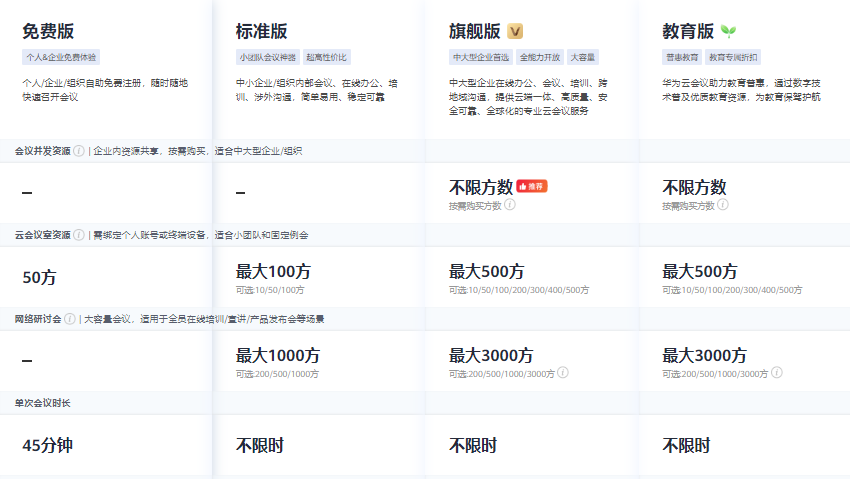
Task: Click 教育版 可选:10/50/100/200/300/400/500方 text
Action: 732,290
